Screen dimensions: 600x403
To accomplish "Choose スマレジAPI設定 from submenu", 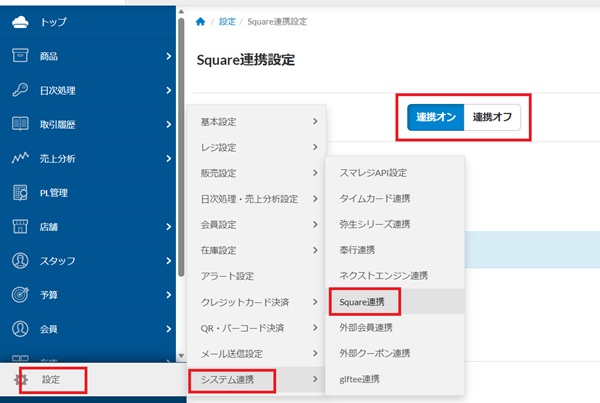I will pyautogui.click(x=395, y=173).
